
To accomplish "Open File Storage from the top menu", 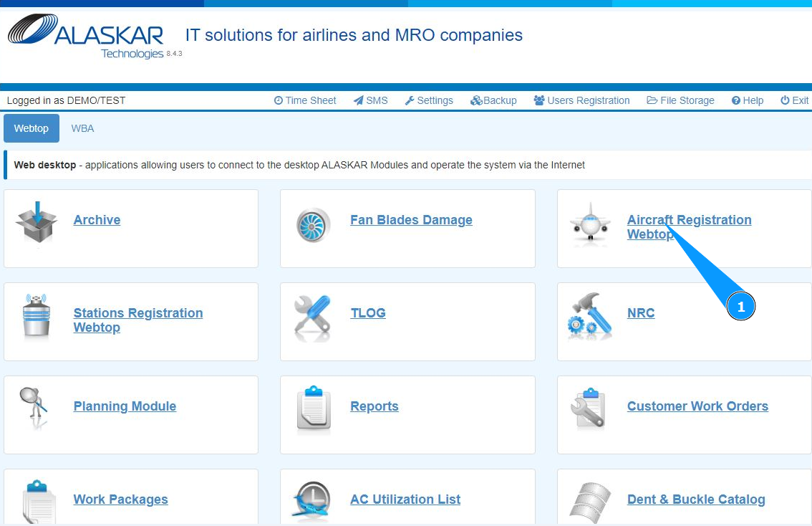I will tap(680, 100).
